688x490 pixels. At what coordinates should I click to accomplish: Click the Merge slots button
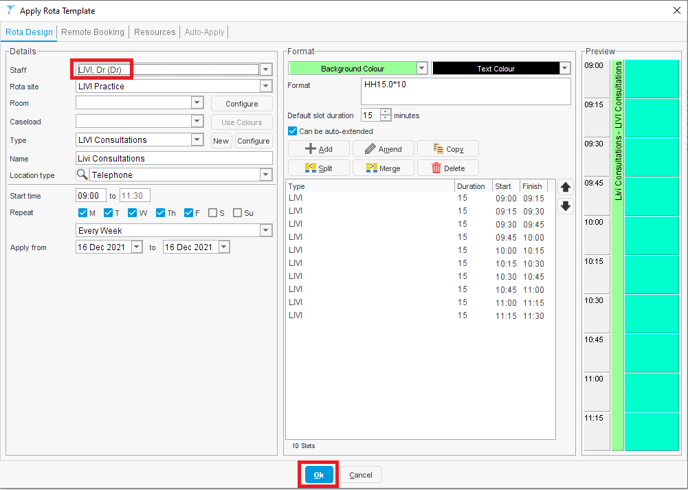pos(383,168)
